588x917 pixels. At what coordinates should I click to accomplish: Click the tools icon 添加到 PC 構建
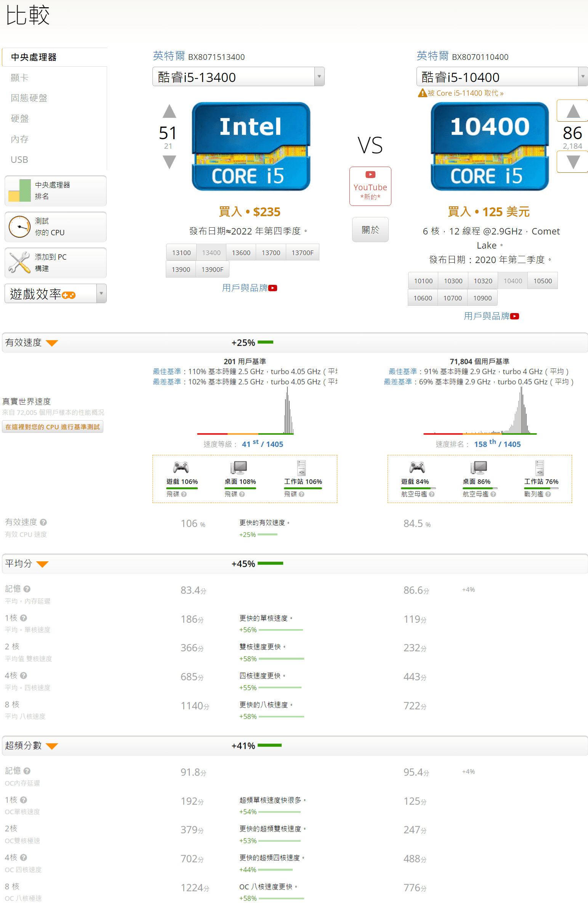point(19,262)
